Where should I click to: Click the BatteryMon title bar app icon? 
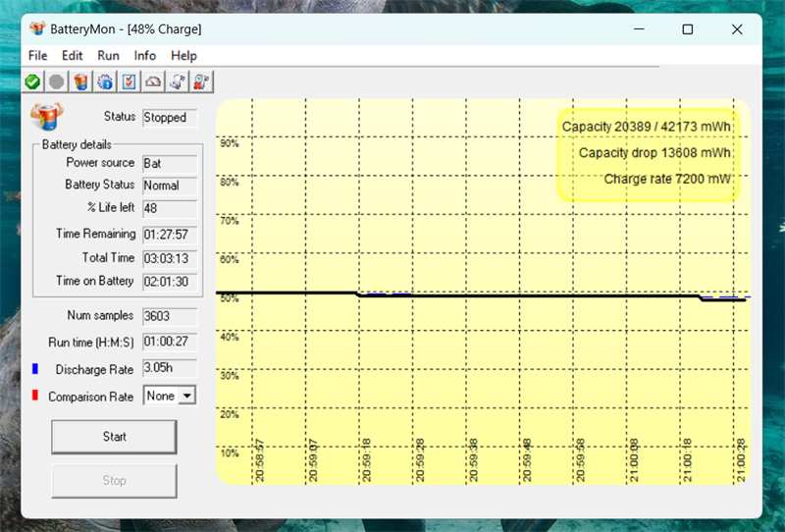pos(37,28)
